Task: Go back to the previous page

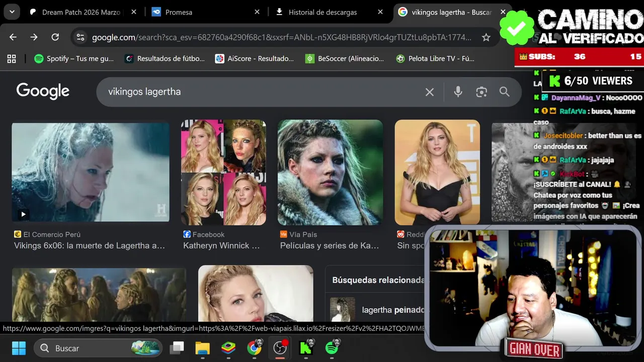Action: [13, 37]
